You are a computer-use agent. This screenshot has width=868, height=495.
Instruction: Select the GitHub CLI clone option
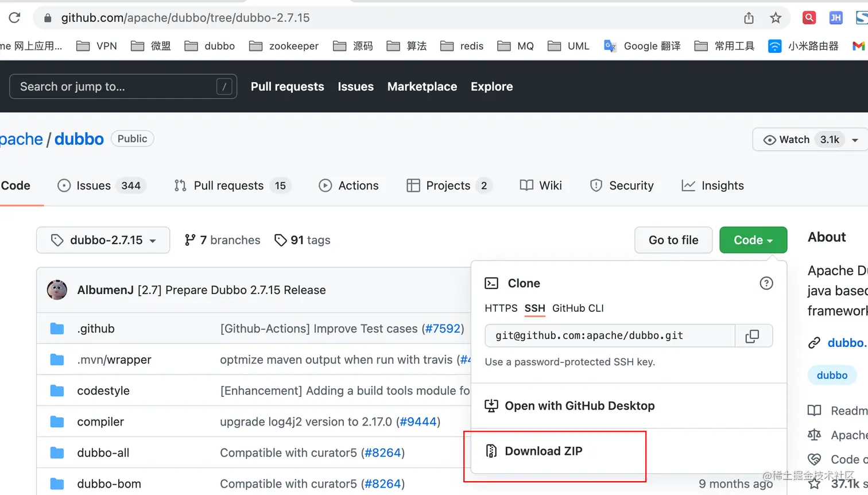(578, 308)
